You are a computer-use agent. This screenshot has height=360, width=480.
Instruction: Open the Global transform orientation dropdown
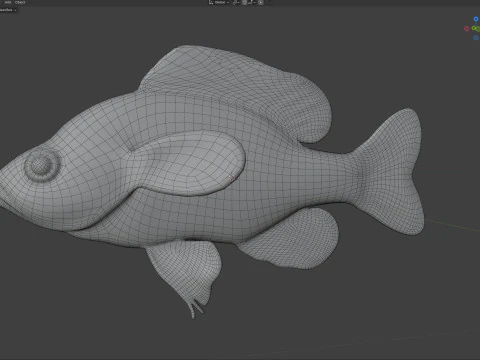(219, 2)
